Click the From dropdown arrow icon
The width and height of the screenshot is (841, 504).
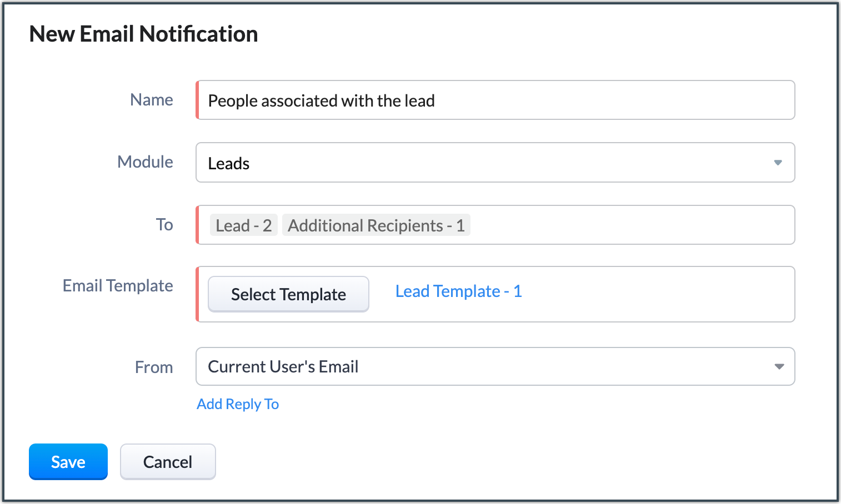779,366
